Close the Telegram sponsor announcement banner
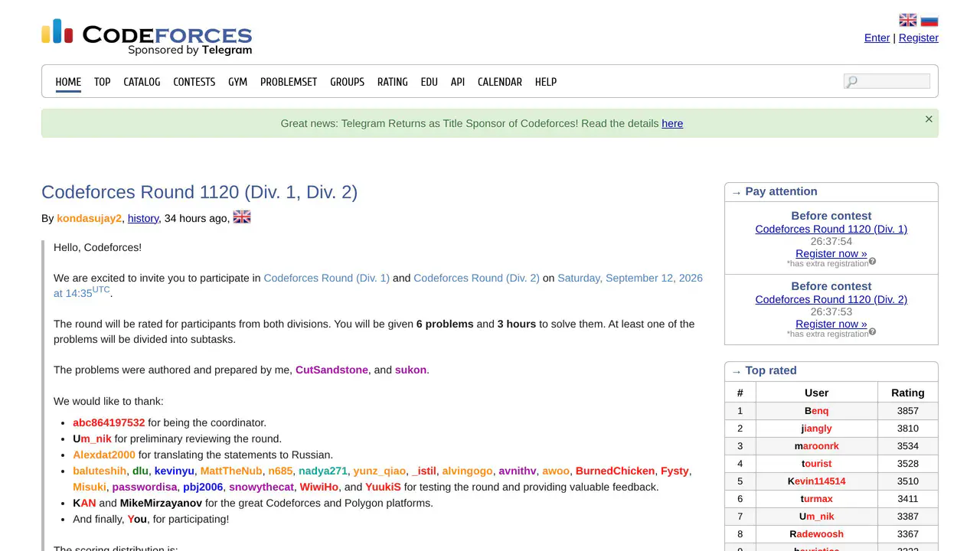The width and height of the screenshot is (980, 551). click(929, 119)
